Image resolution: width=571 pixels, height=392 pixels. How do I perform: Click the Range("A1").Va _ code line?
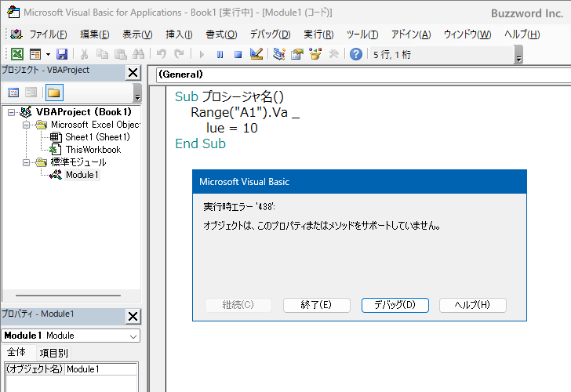(x=245, y=112)
